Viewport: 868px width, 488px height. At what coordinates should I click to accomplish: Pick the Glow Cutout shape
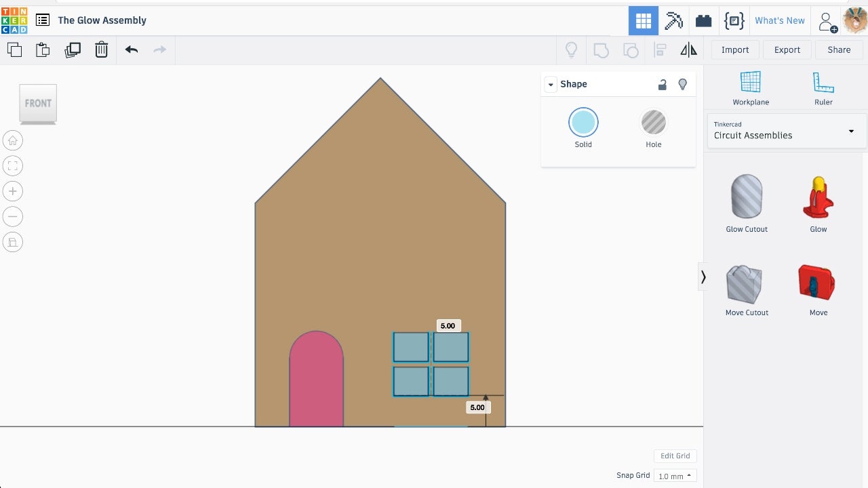747,204
